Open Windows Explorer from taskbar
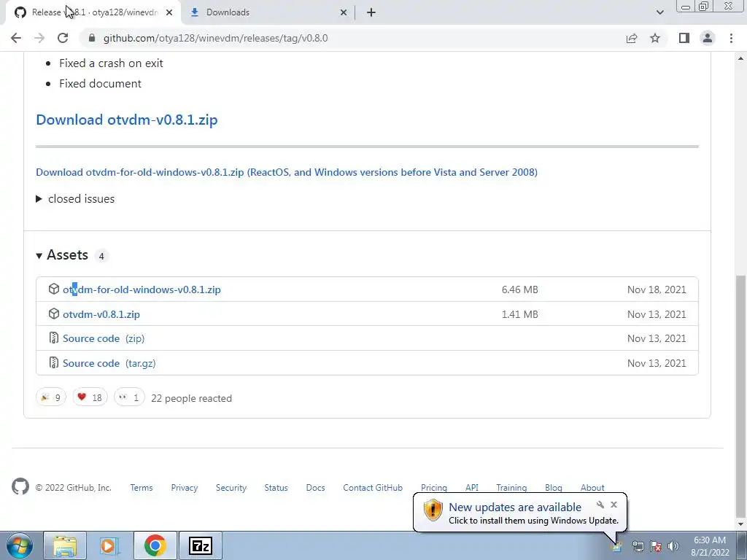This screenshot has height=560, width=747. [x=65, y=546]
